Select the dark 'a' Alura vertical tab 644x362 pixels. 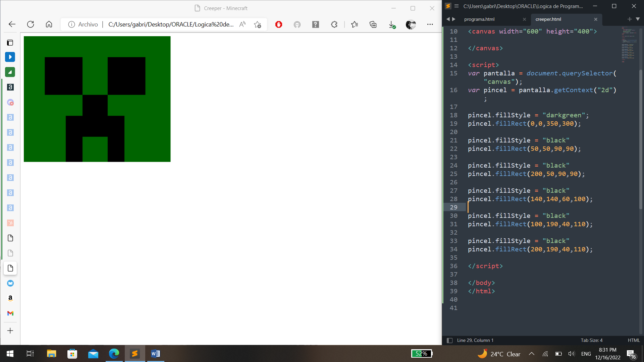10,87
